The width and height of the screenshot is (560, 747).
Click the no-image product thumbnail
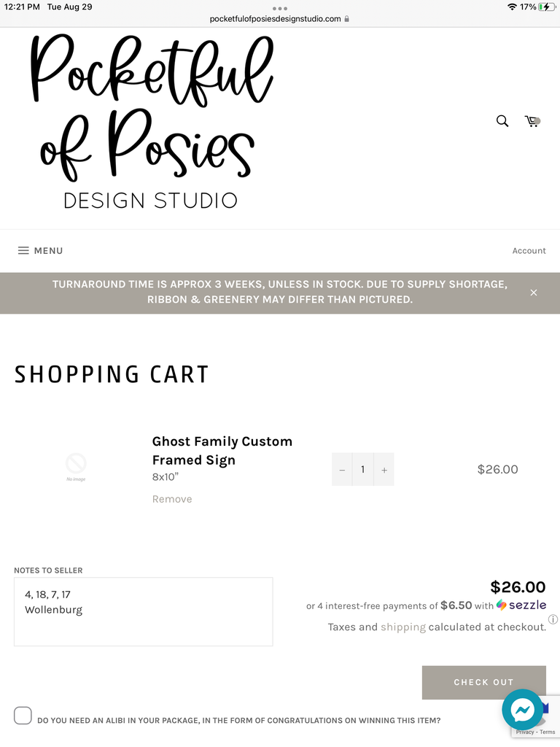point(76,467)
